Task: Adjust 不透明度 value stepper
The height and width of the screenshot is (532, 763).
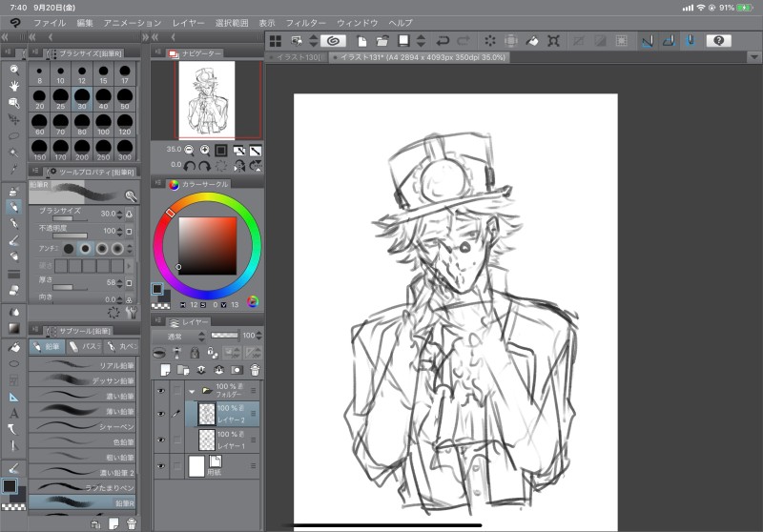Action: pyautogui.click(x=120, y=231)
